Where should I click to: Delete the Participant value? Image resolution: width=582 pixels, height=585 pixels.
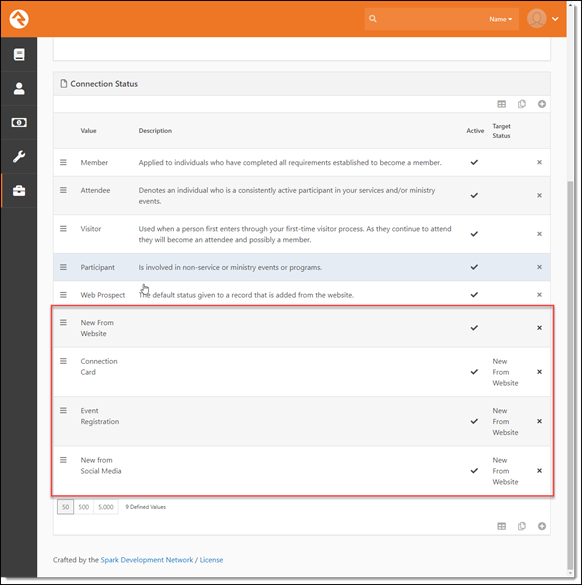539,267
